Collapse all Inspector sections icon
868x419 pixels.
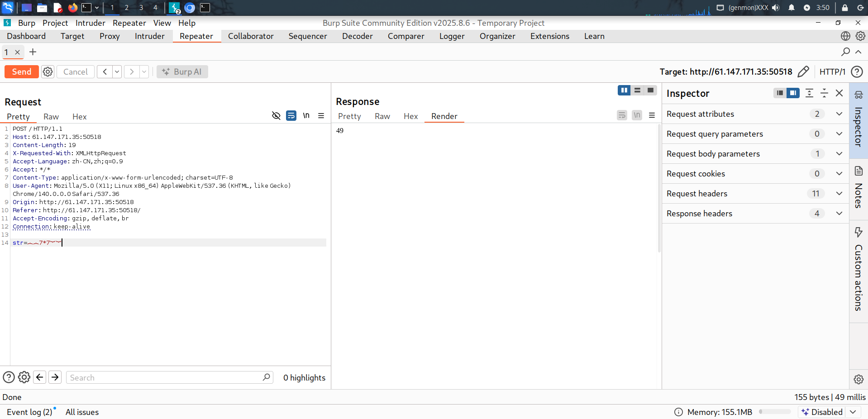tap(824, 93)
